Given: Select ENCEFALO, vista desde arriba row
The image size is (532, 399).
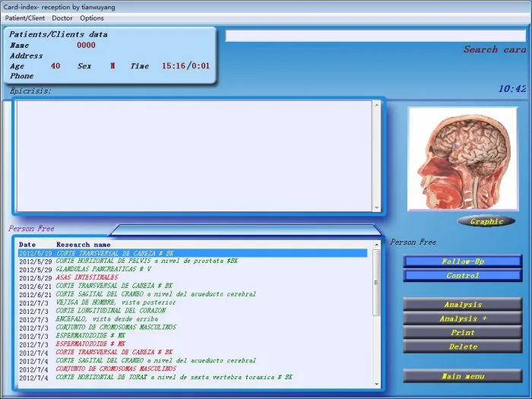Looking at the screenshot, I should tap(193, 319).
